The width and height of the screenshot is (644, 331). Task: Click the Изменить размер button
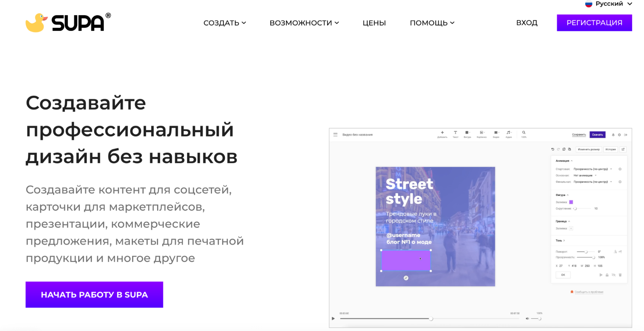(589, 149)
